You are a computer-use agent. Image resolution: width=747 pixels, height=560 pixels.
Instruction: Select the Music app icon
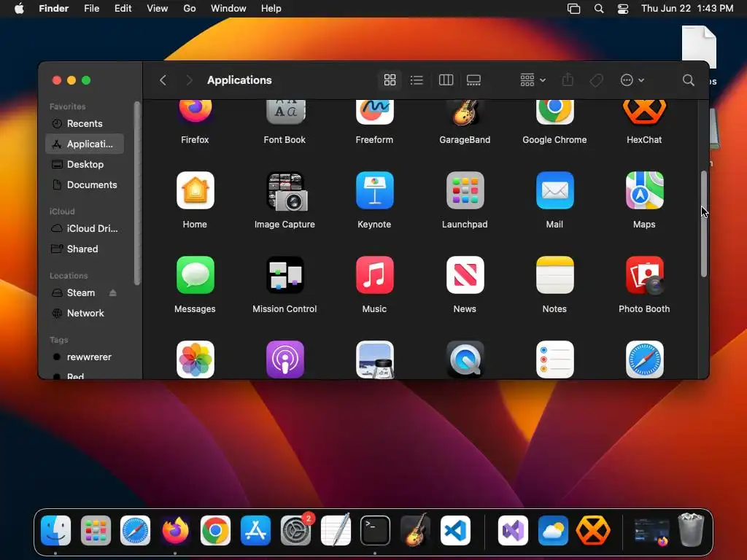coord(374,275)
